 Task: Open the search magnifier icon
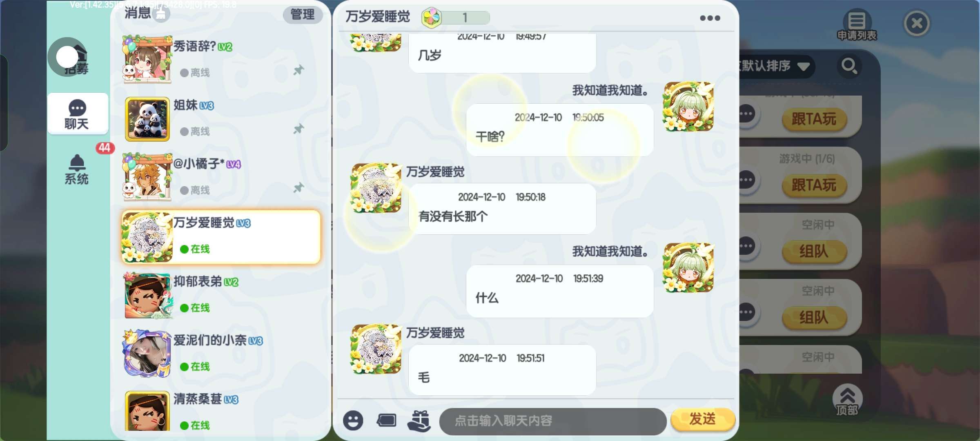pos(849,66)
